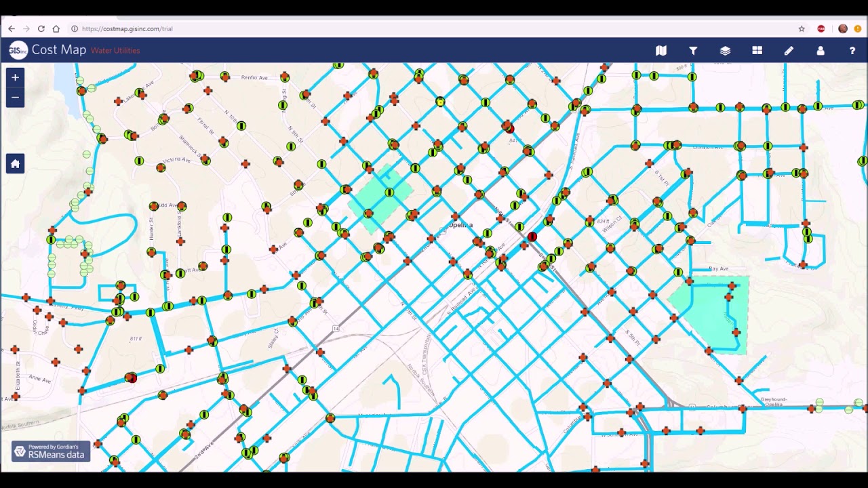Screen dimensions: 868x488
Task: Go back in the browser
Action: click(12, 28)
